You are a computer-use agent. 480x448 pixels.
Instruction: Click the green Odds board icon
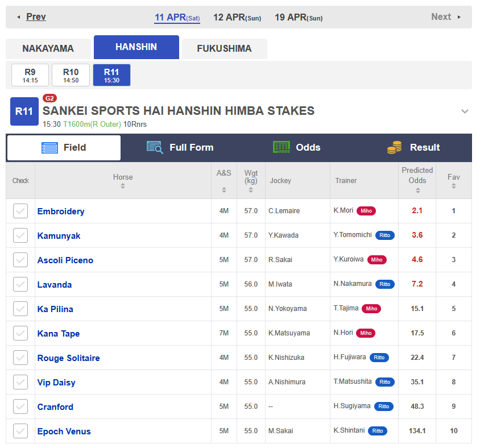[x=282, y=147]
